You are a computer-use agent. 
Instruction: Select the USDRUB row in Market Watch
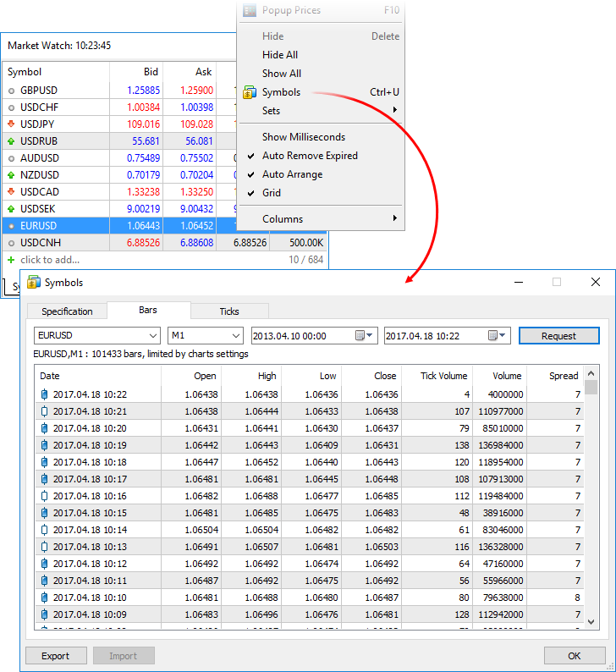tap(119, 141)
